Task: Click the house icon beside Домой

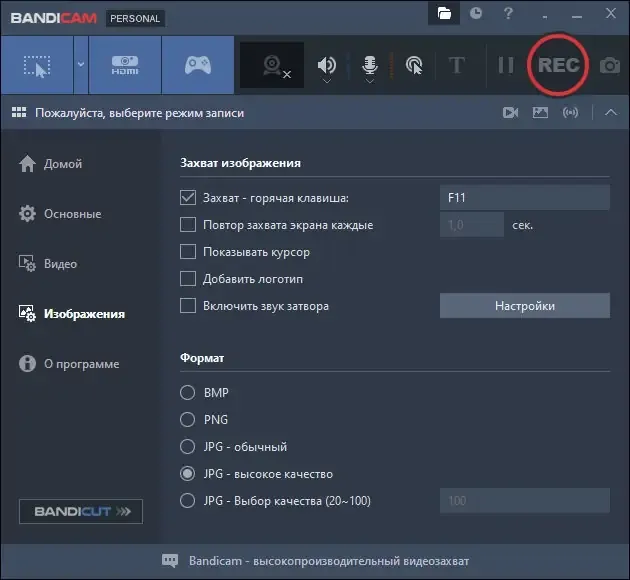Action: point(27,163)
